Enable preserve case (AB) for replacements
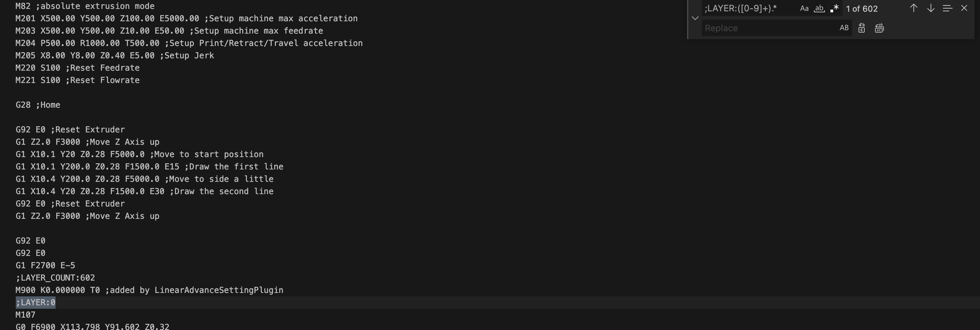 pos(844,28)
